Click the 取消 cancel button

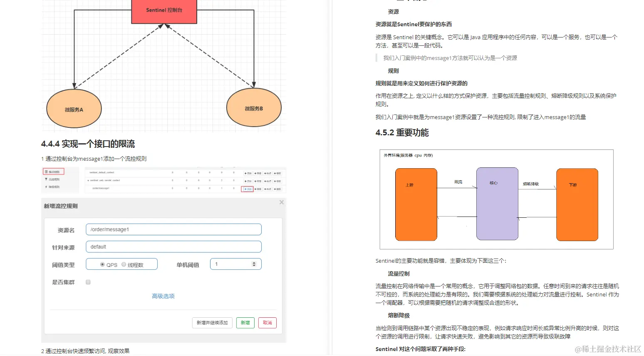[267, 323]
